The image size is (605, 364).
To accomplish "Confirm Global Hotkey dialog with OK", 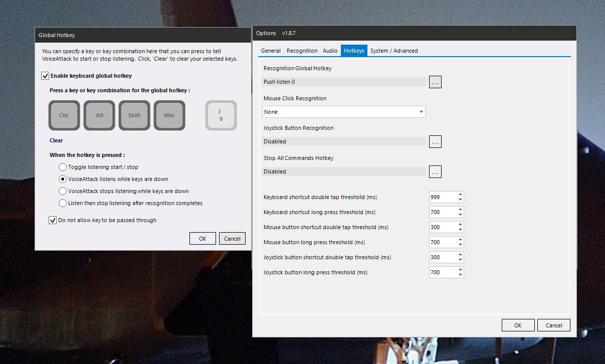I will point(203,239).
